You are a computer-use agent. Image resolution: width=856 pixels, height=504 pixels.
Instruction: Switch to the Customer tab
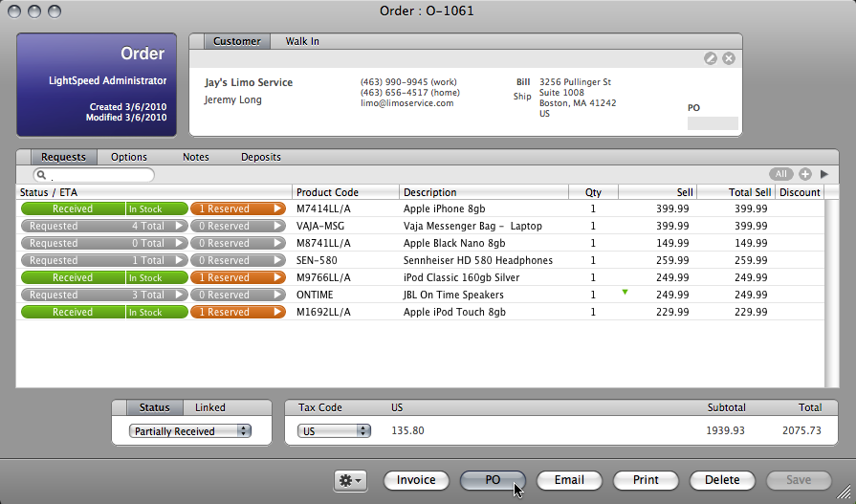[x=237, y=41]
